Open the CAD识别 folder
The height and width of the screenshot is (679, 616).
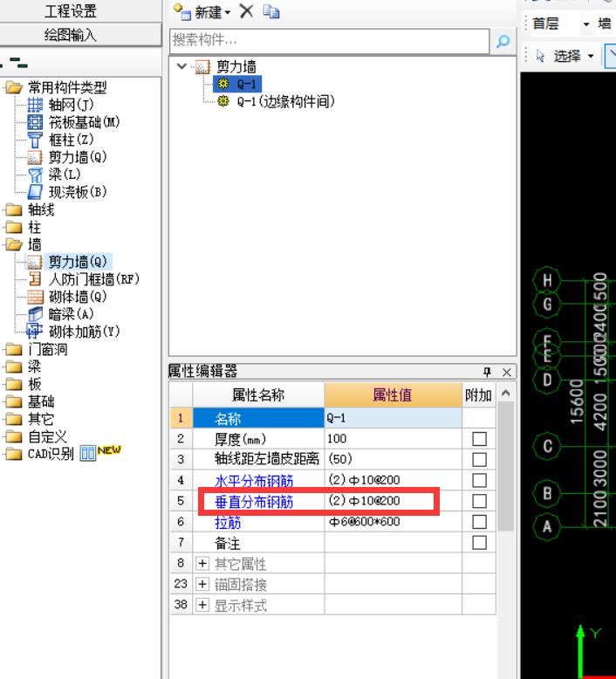pos(14,454)
